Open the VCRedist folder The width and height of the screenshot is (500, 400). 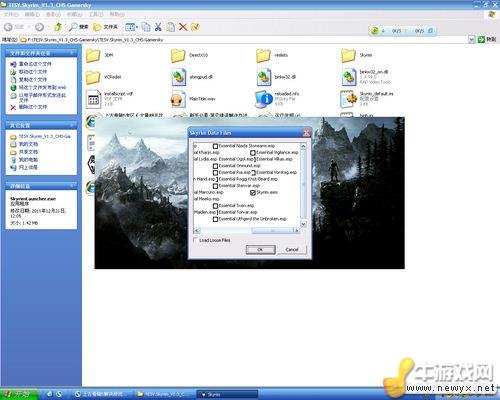[x=93, y=77]
